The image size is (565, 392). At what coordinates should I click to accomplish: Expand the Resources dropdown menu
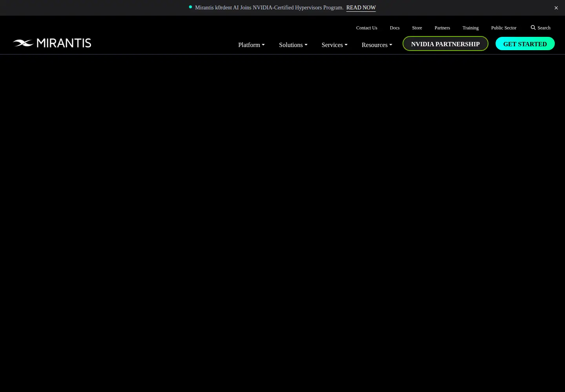(377, 45)
